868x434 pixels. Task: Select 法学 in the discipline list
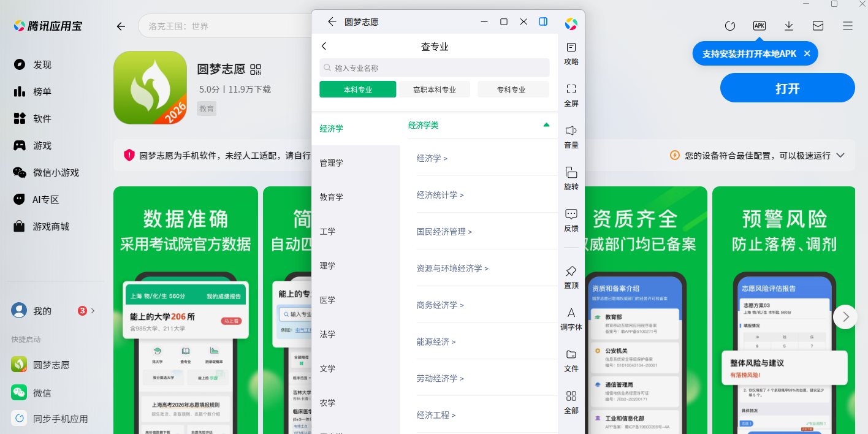[x=356, y=335]
